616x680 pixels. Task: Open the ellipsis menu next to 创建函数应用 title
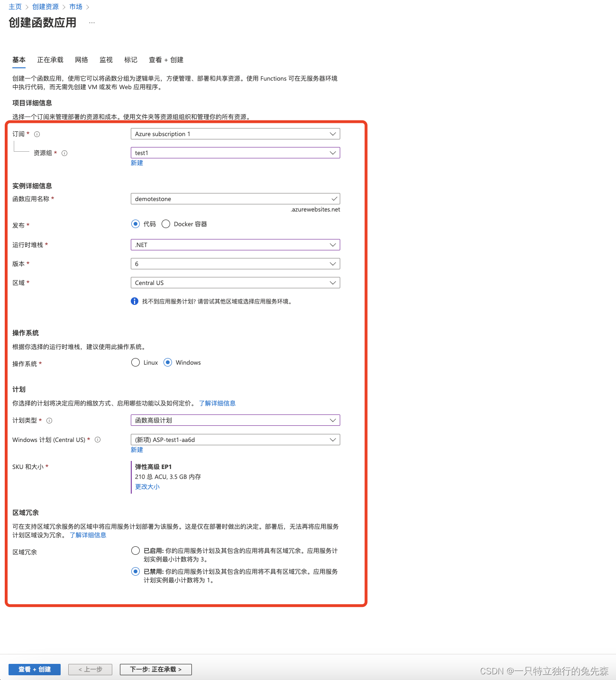pyautogui.click(x=91, y=22)
